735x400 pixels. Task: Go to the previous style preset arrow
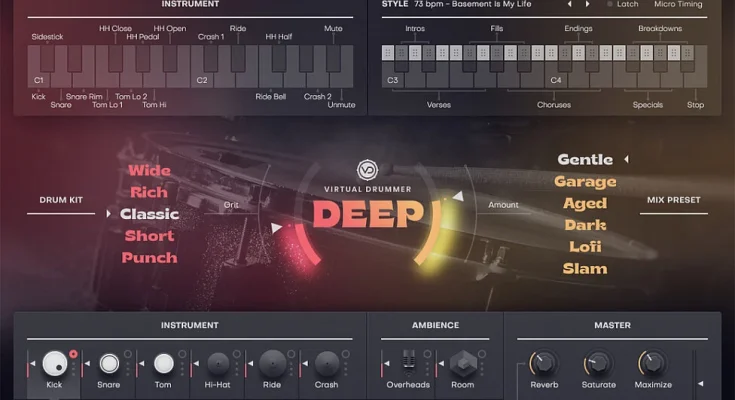pos(571,4)
